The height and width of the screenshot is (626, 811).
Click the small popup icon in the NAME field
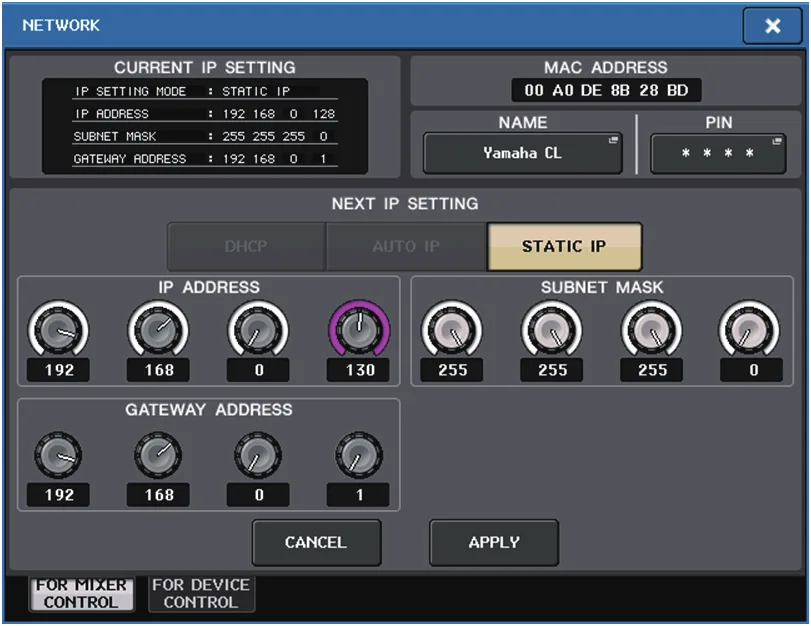point(613,140)
